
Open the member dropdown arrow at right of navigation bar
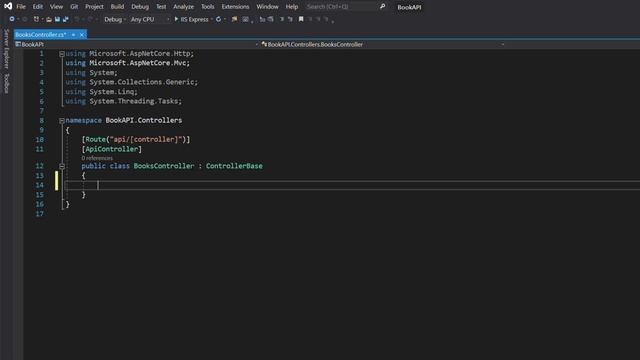(502, 44)
